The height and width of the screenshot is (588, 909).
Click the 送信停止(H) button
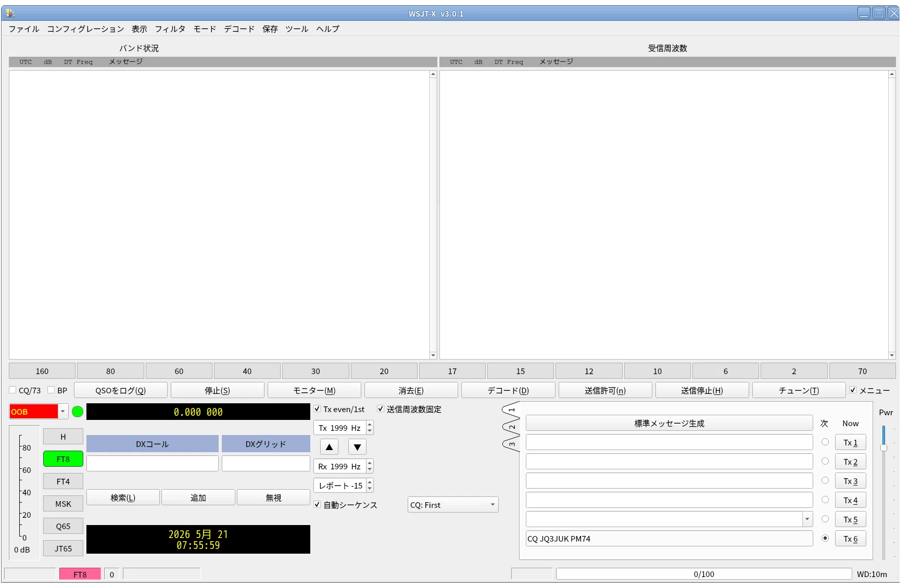(702, 390)
